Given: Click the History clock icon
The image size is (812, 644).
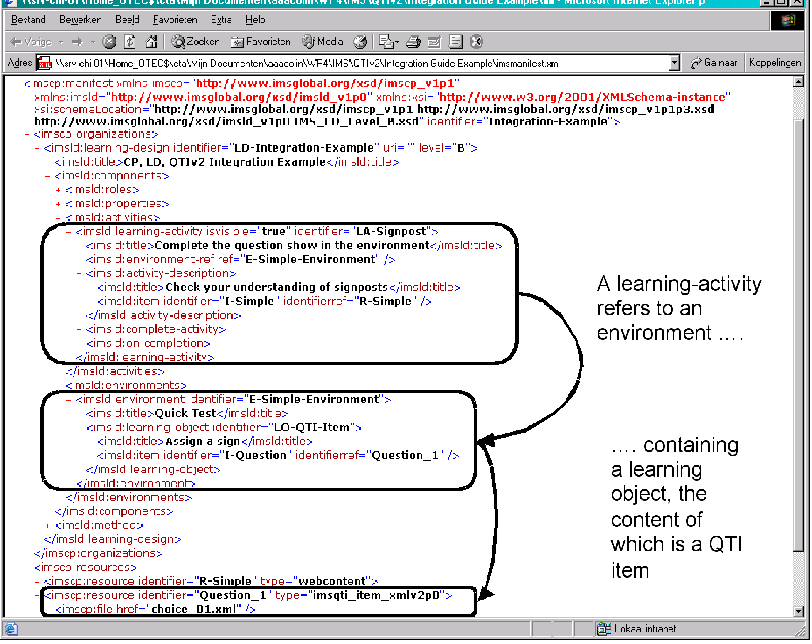Looking at the screenshot, I should coord(360,42).
